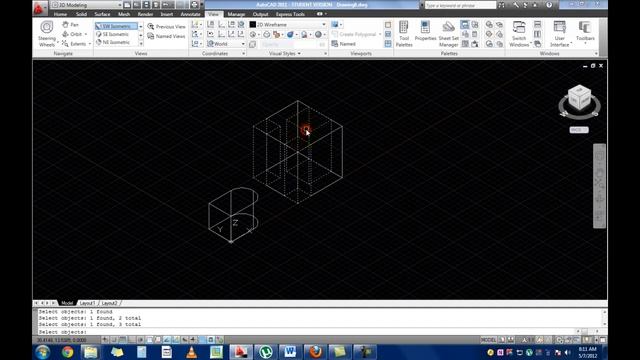Open User Interface options
This screenshot has width=640, height=360.
tap(560, 33)
